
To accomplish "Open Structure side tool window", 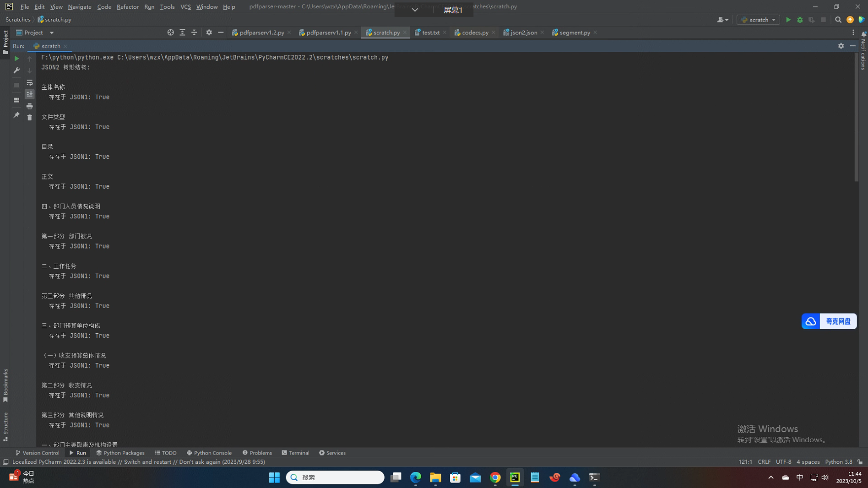I will pyautogui.click(x=5, y=426).
